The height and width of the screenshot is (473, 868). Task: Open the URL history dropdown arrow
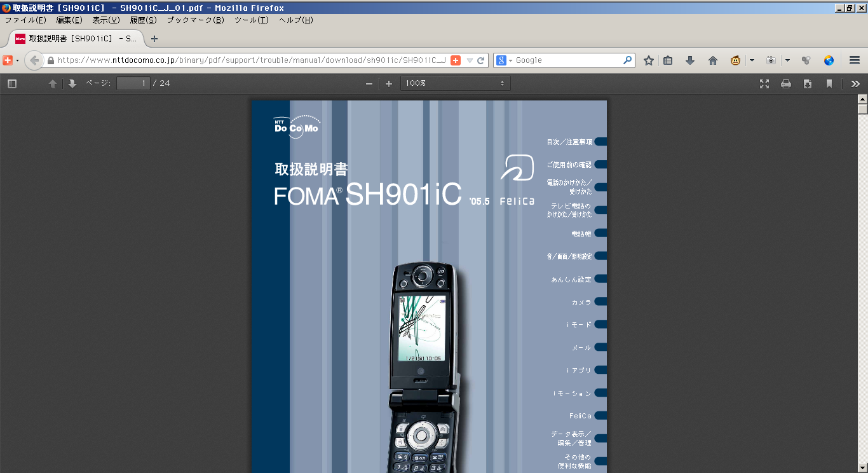click(470, 60)
